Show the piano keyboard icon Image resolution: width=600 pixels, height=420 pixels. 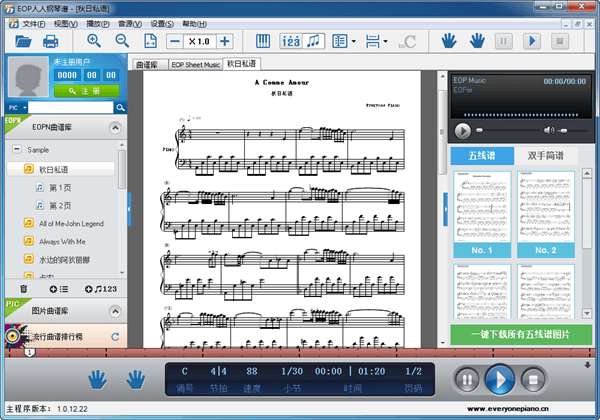(x=263, y=41)
